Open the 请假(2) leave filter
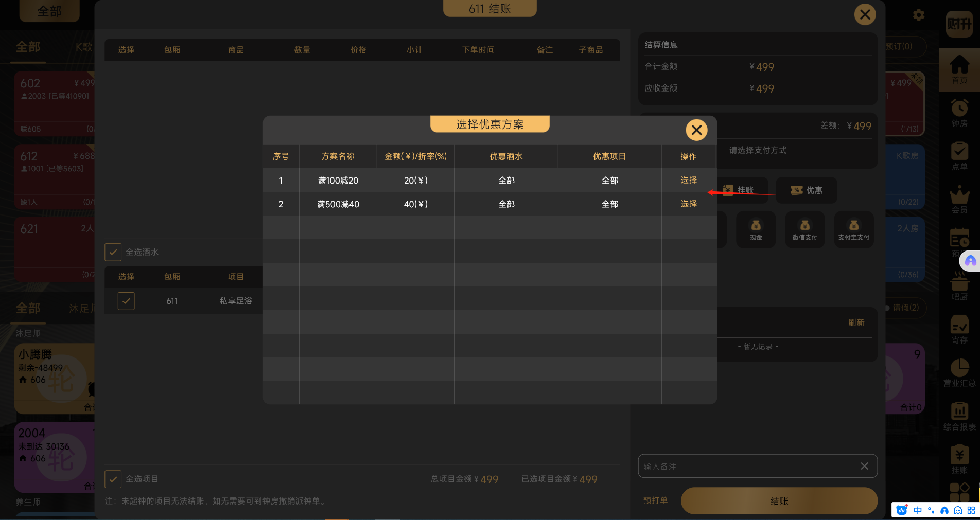Viewport: 980px width, 520px height. point(906,308)
